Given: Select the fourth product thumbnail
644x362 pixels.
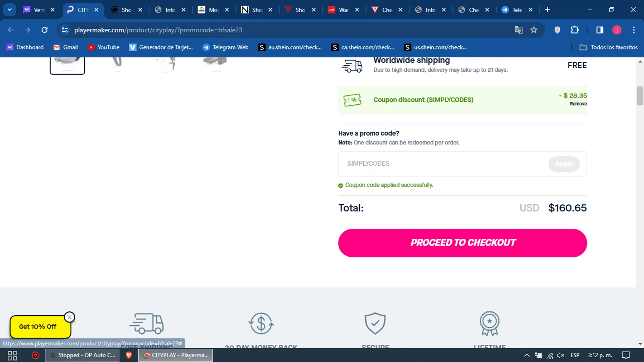Looking at the screenshot, I should 215,64.
